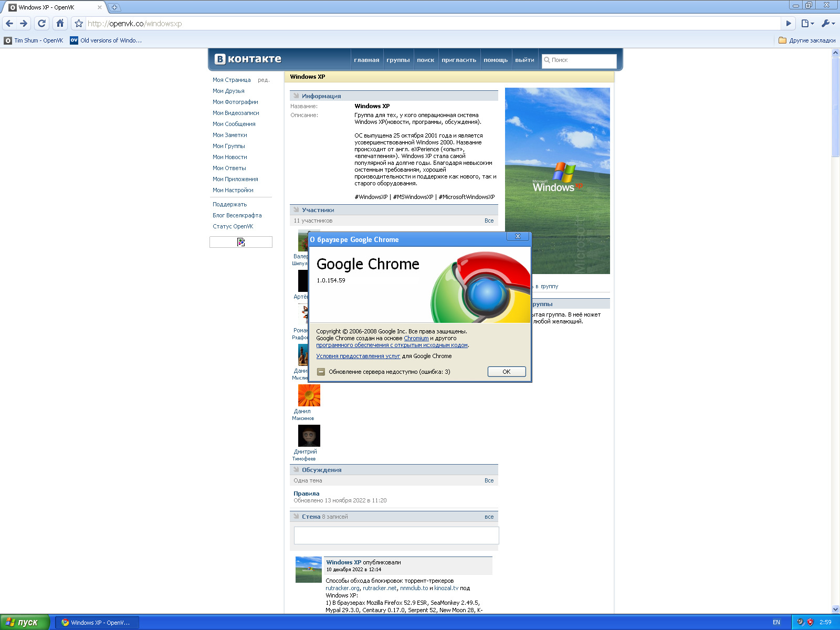Screen dimensions: 840x630
Task: Open the rutracker.org link in the post
Action: 342,588
